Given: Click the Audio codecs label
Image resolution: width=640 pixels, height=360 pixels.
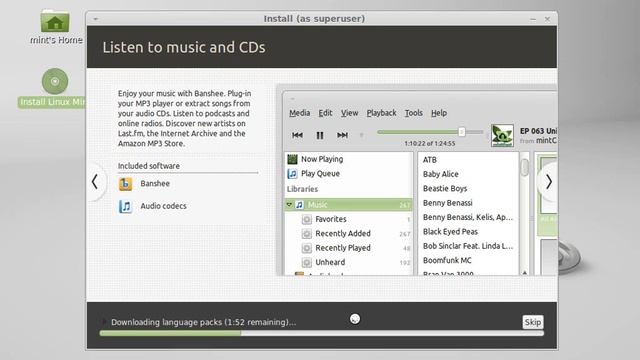Looking at the screenshot, I should [x=163, y=206].
